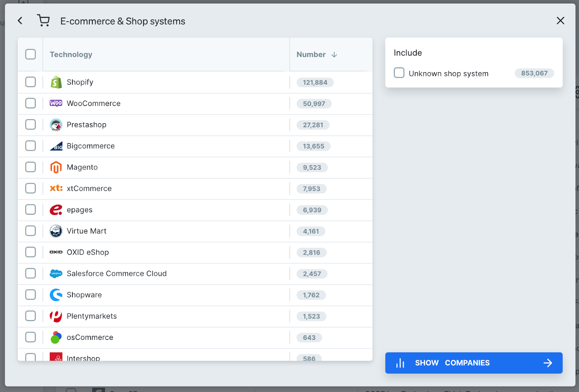The image size is (579, 392).
Task: Click the E-commerce & Shop systems title
Action: (123, 21)
